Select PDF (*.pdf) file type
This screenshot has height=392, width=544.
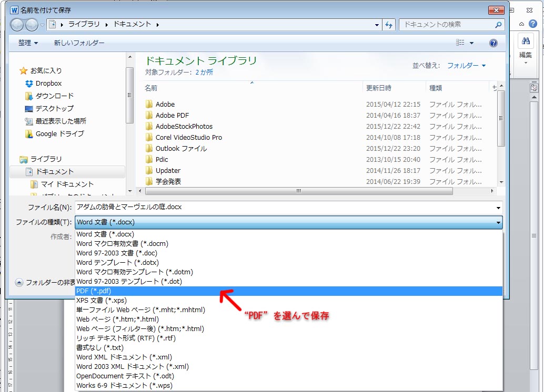click(x=289, y=291)
